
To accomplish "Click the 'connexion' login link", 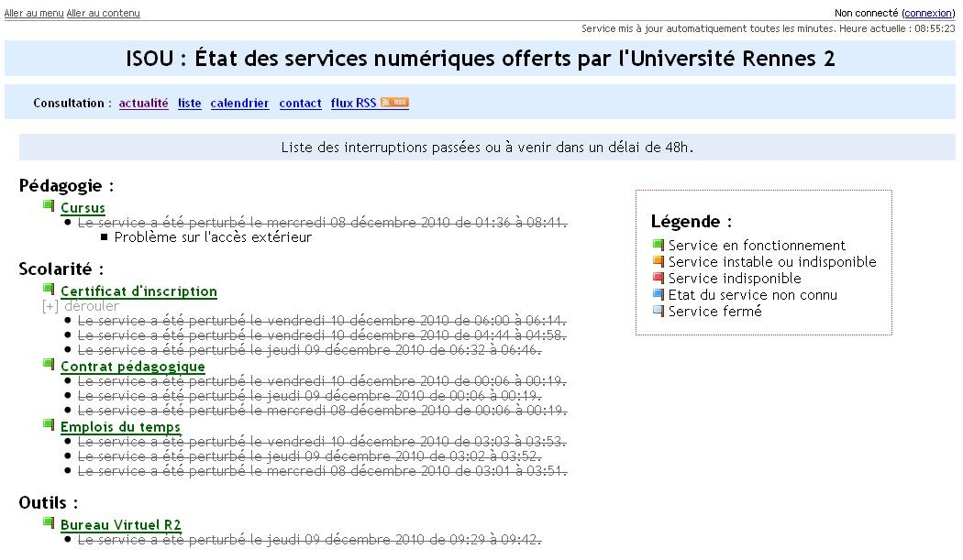I will coord(928,13).
